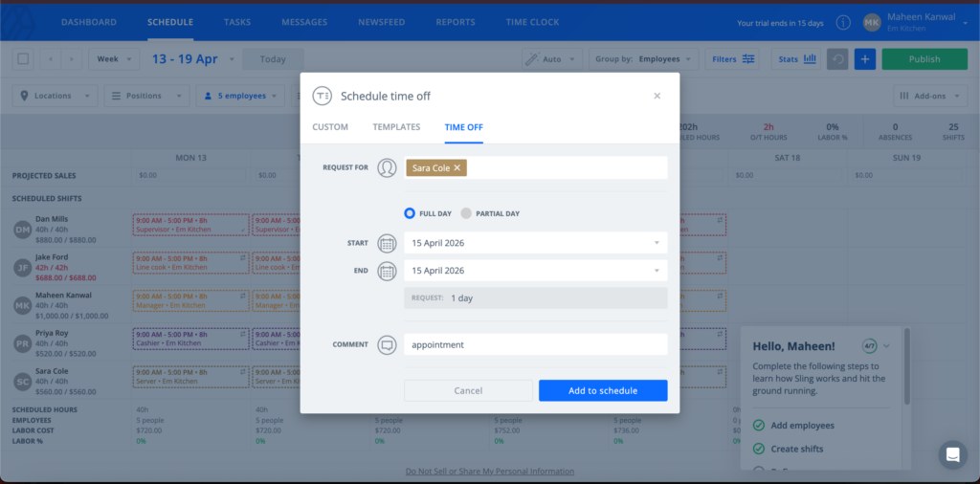Open Dan Mills Monday Supervisor shift

tap(190, 225)
